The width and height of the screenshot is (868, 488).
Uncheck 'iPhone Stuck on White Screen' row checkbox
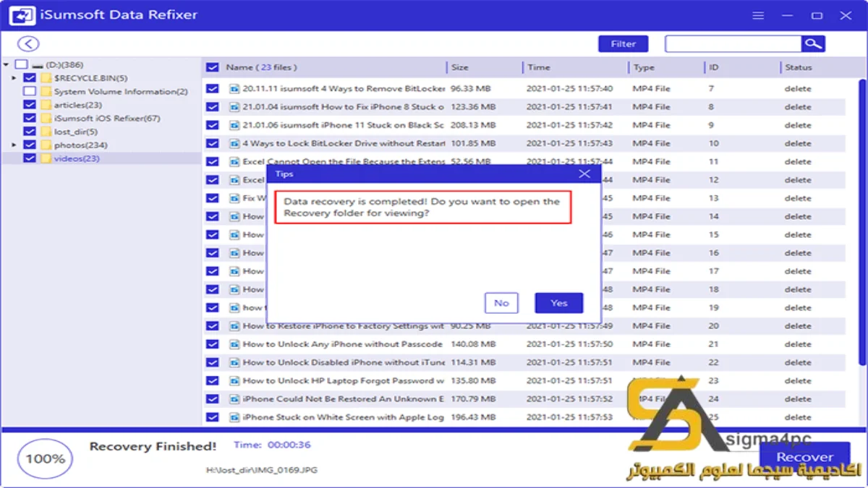pos(212,417)
